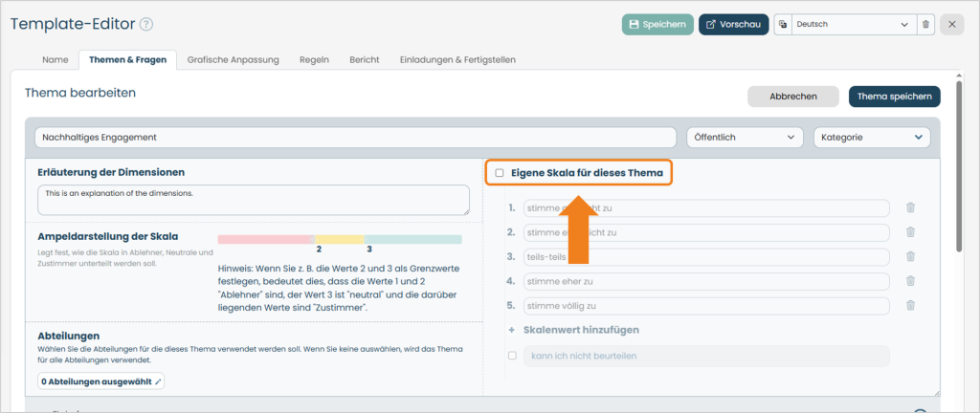Click Skalenwert hinzufügen link
980x413 pixels.
tap(581, 330)
